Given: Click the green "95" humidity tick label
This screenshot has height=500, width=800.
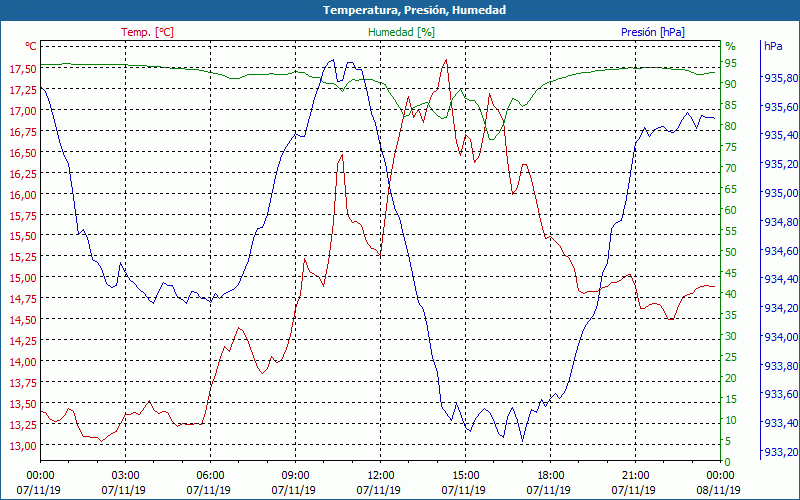Looking at the screenshot, I should 731,63.
